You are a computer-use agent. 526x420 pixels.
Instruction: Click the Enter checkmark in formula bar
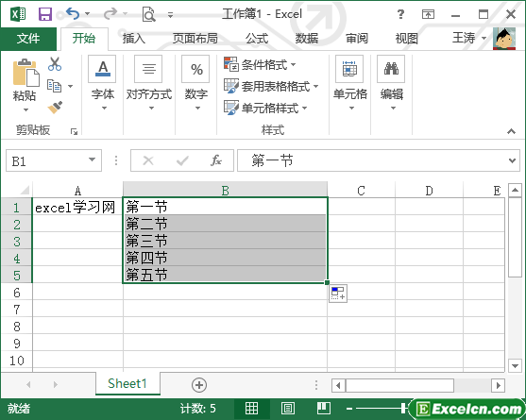click(x=182, y=160)
